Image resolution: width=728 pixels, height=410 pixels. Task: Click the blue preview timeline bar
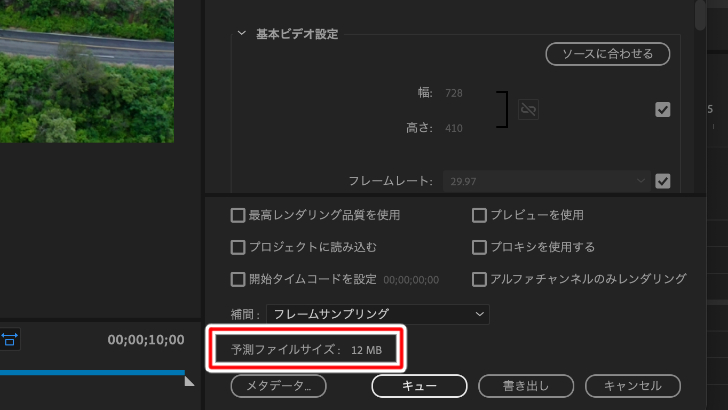[92, 372]
